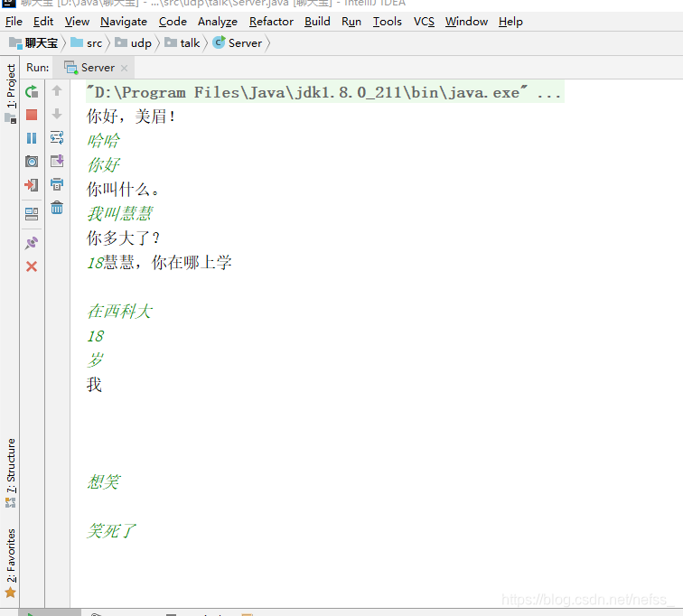
Task: Open the Window menu
Action: pos(466,22)
